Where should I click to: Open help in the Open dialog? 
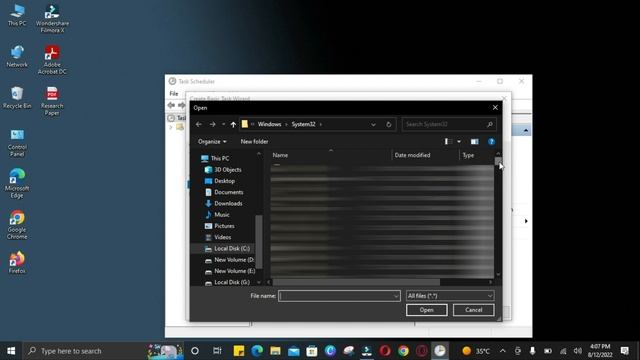[x=491, y=142]
